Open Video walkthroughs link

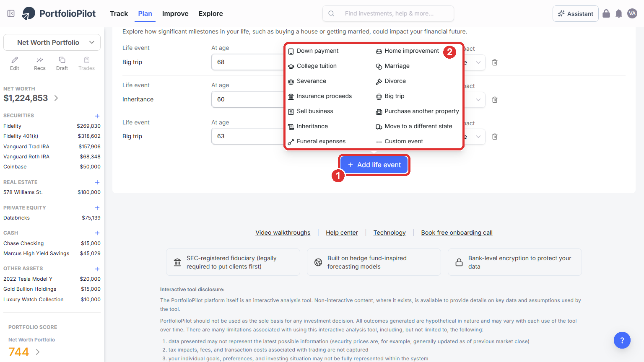pos(283,233)
